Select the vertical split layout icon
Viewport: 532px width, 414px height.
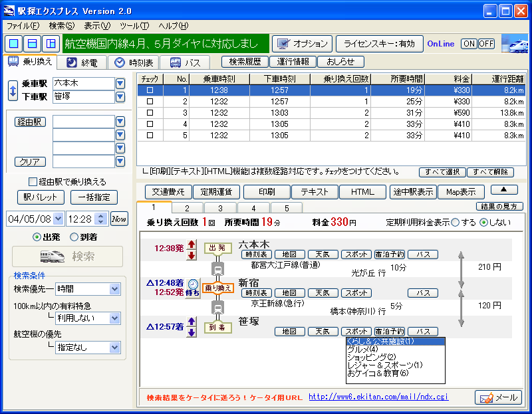(x=51, y=43)
